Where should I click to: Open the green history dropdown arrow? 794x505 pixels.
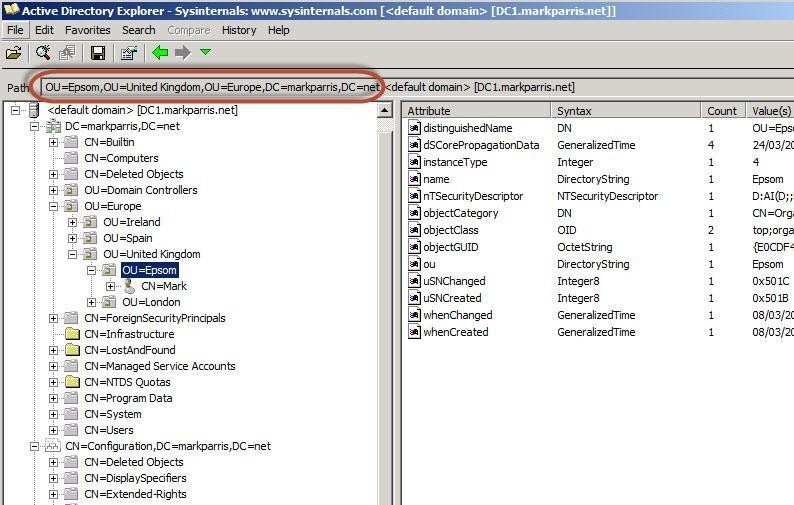205,53
